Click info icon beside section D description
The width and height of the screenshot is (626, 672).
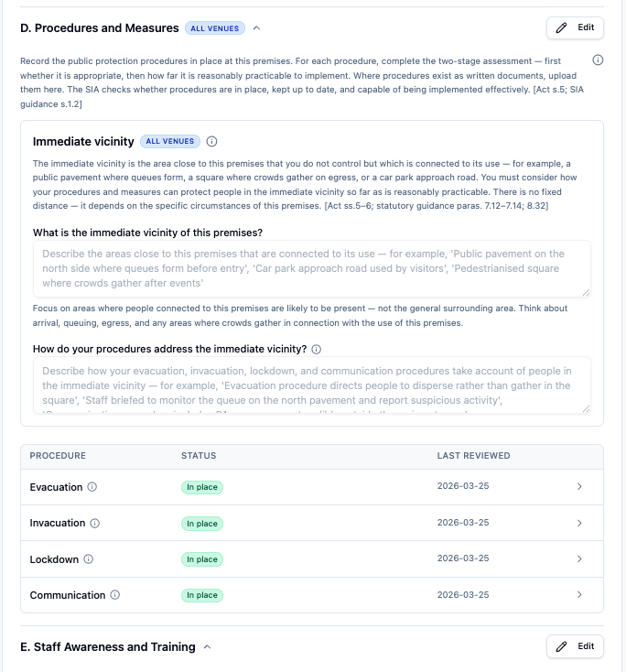[x=598, y=60]
